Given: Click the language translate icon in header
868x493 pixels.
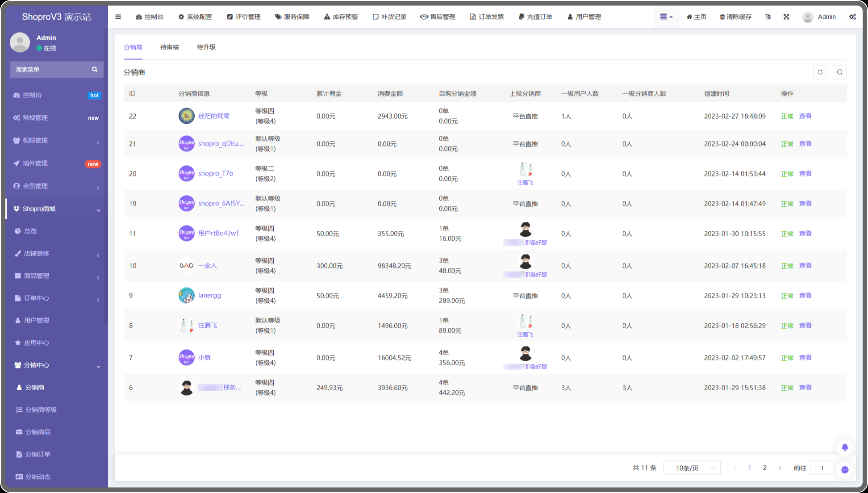Looking at the screenshot, I should pyautogui.click(x=768, y=17).
